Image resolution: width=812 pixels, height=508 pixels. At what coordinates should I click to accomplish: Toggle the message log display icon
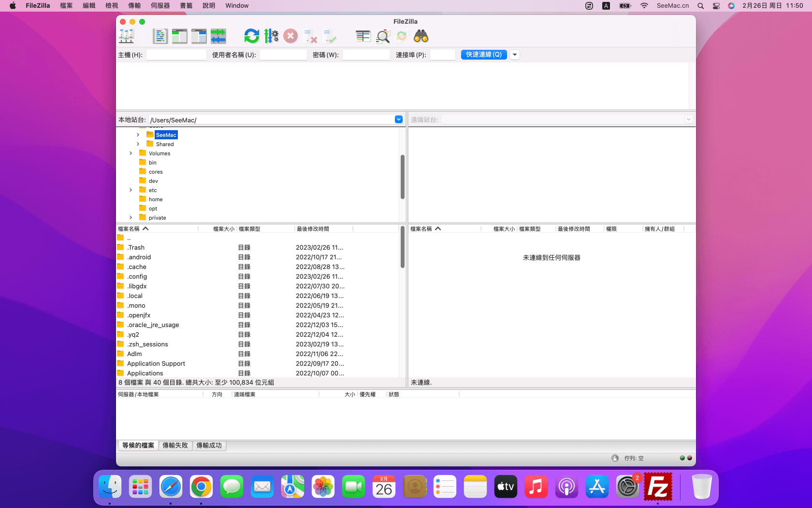(160, 36)
